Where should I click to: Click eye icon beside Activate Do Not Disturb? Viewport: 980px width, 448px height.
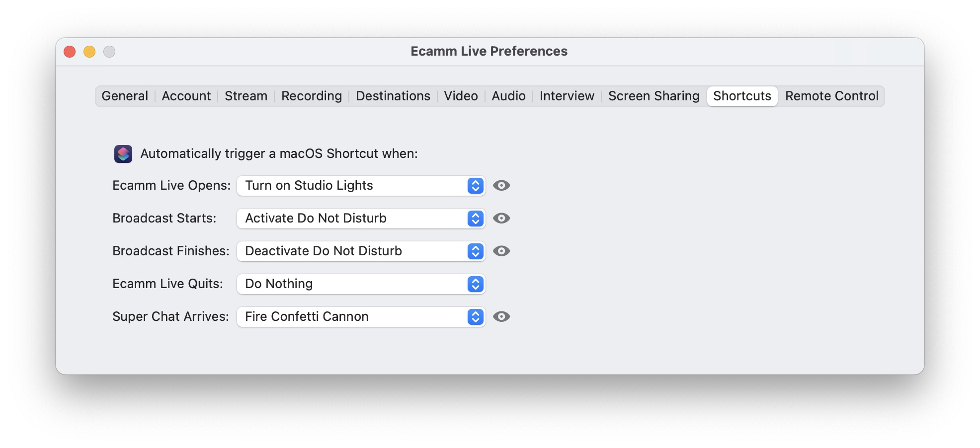[x=501, y=218]
